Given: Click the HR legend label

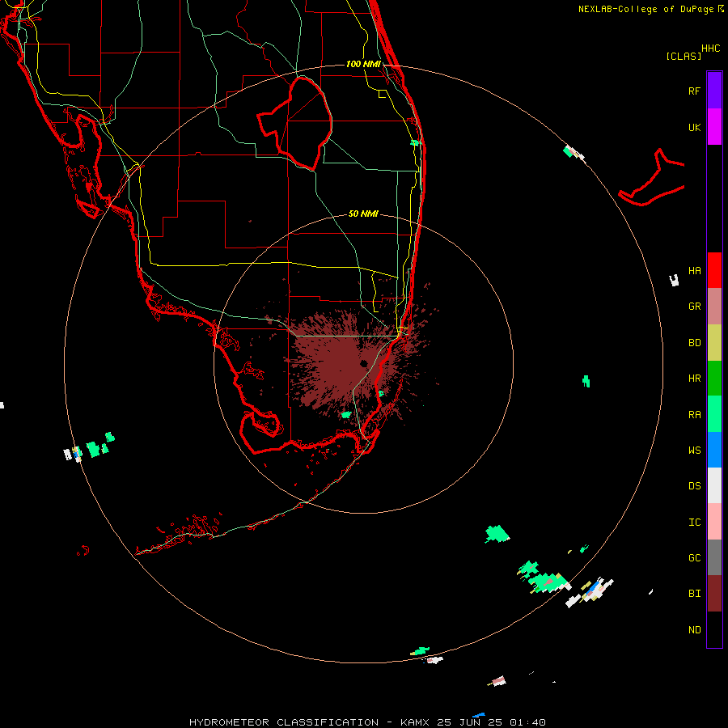Looking at the screenshot, I should coord(694,379).
